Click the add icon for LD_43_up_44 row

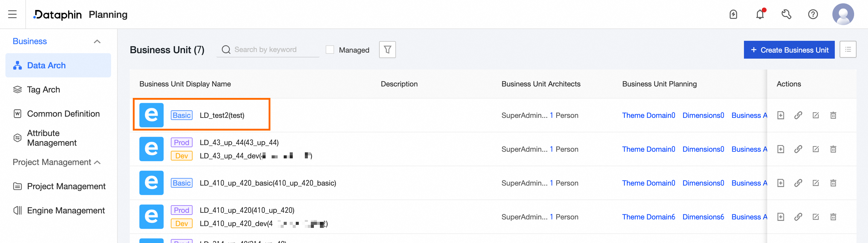coord(781,149)
